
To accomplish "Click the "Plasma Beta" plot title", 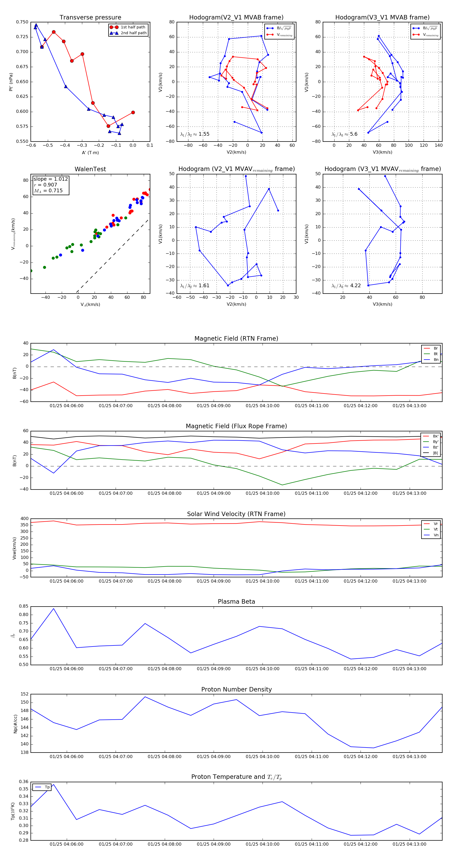I will 236,602.
